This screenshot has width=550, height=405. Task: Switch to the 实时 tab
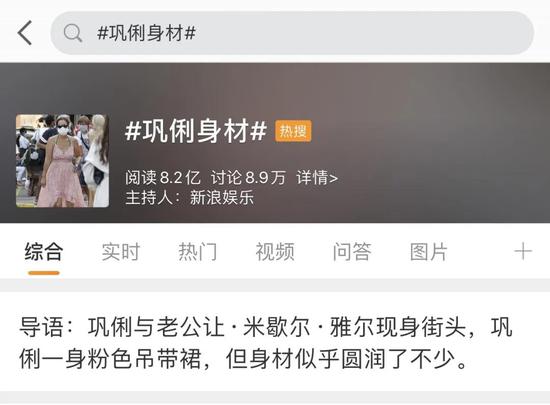(121, 251)
